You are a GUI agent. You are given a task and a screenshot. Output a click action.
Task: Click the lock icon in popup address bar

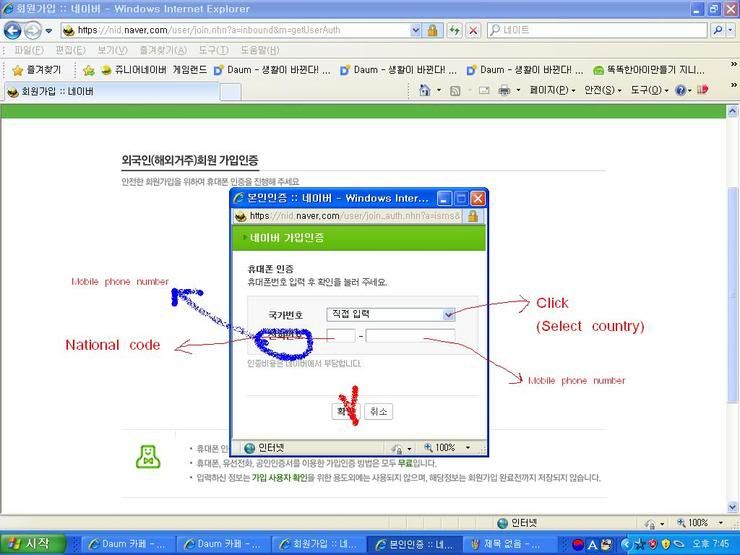[x=472, y=216]
